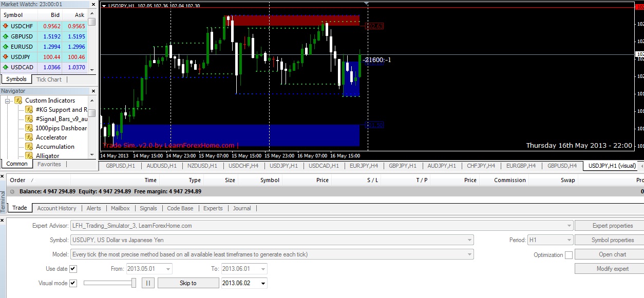
Task: Open the Tick Chart tab
Action: tap(49, 80)
